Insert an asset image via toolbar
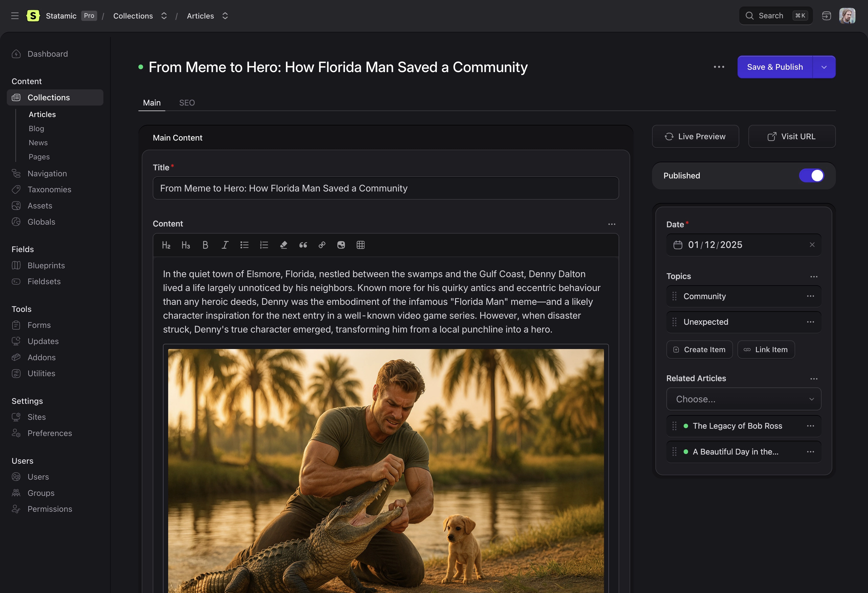This screenshot has height=593, width=868. pyautogui.click(x=341, y=245)
